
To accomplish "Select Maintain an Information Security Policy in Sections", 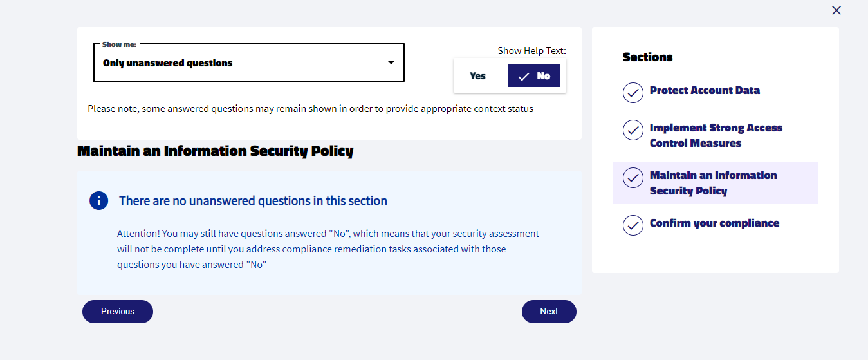I will (x=714, y=183).
